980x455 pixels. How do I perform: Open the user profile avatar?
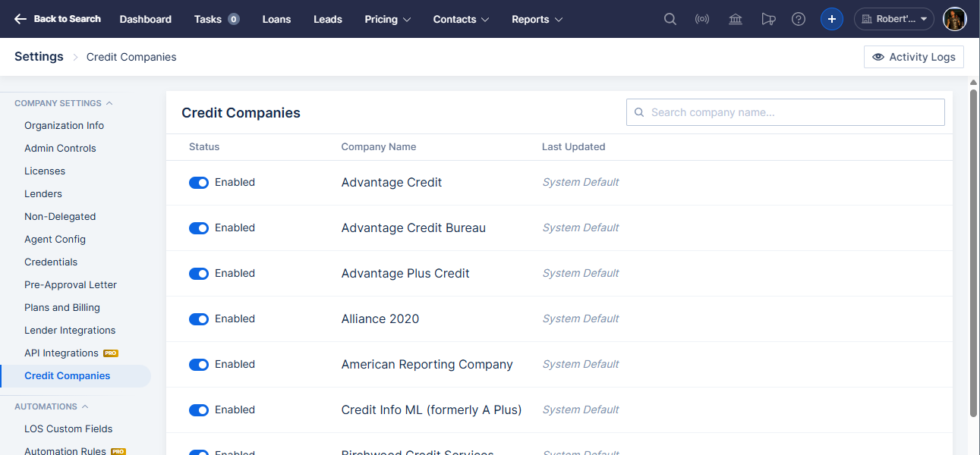(x=955, y=19)
